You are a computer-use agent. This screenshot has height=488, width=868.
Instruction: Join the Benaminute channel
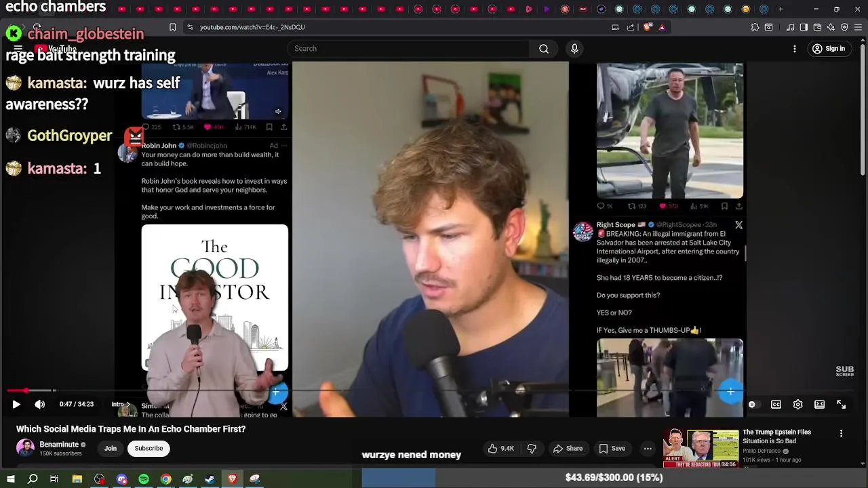pyautogui.click(x=111, y=449)
